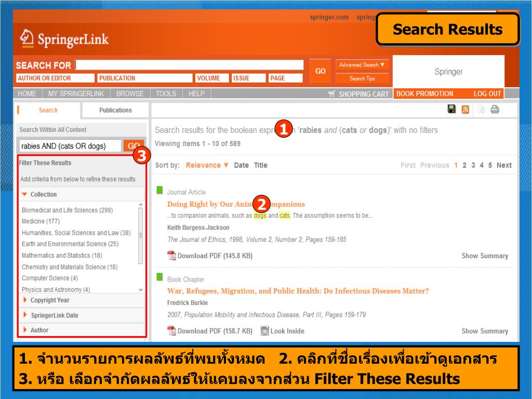Viewport: 532px width, 399px height.
Task: Go to results page 3
Action: [x=473, y=165]
